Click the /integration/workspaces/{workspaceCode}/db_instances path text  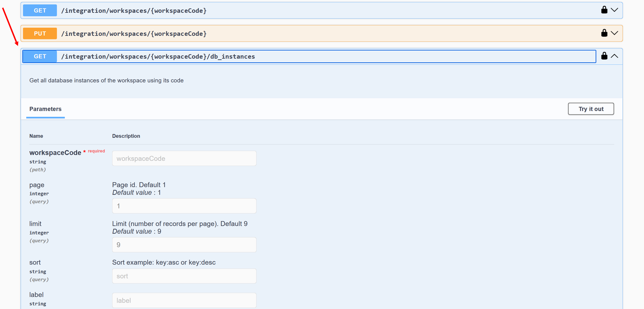[158, 56]
